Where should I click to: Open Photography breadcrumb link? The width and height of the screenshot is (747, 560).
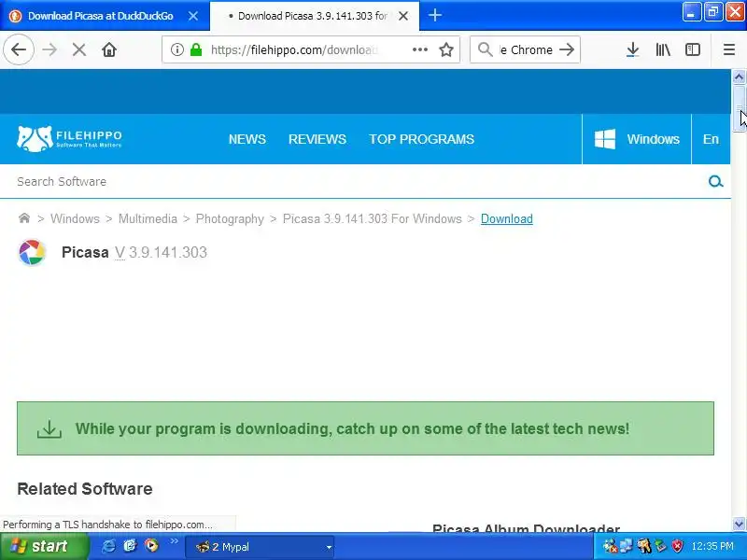(x=230, y=218)
